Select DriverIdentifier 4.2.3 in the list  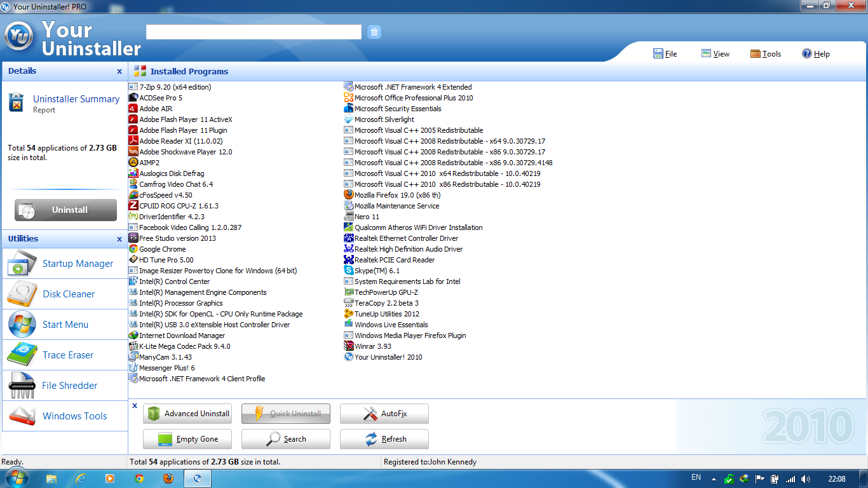point(166,217)
